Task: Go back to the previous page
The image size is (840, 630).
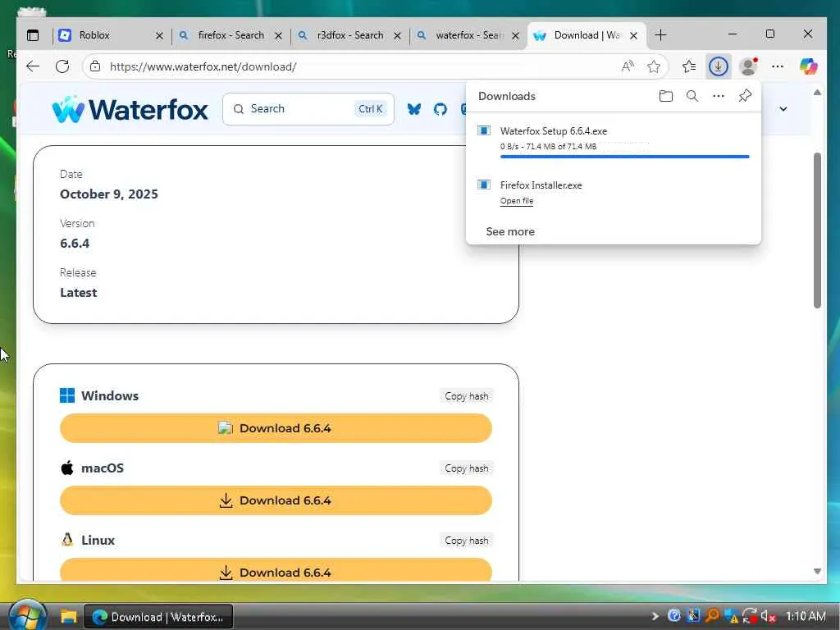Action: (x=33, y=66)
